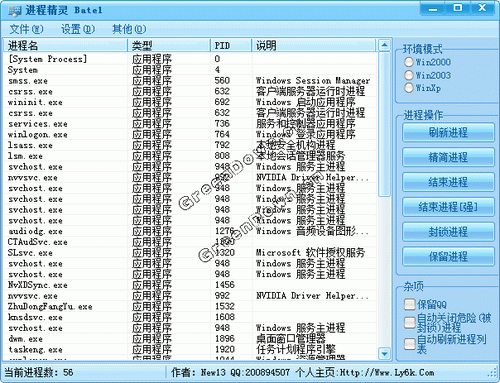Select the System process with PID 4
The image size is (500, 383).
click(190, 70)
